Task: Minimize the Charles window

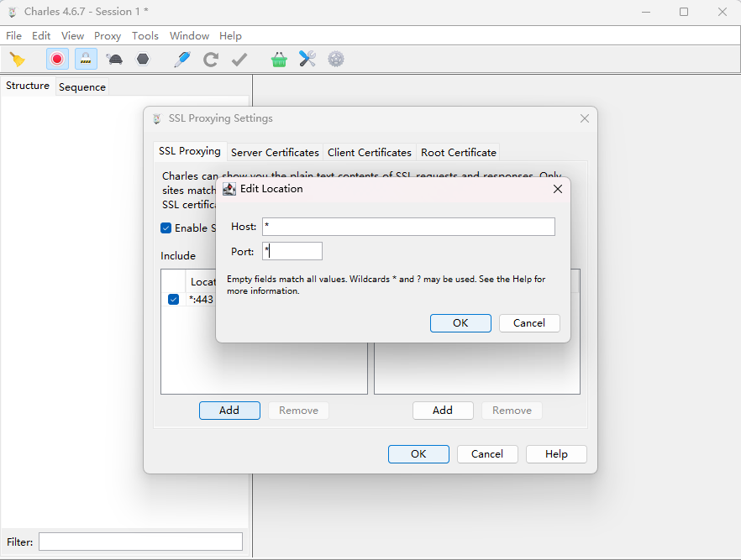Action: click(646, 12)
